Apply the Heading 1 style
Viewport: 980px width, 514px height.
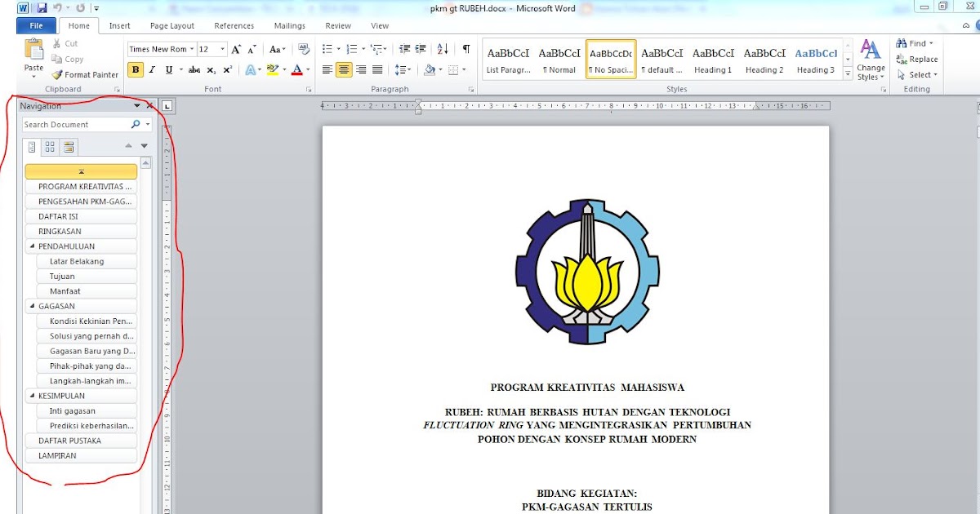713,60
